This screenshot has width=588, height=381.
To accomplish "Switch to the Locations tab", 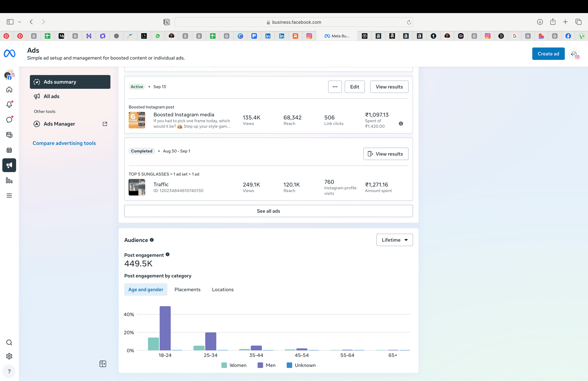I will (223, 289).
